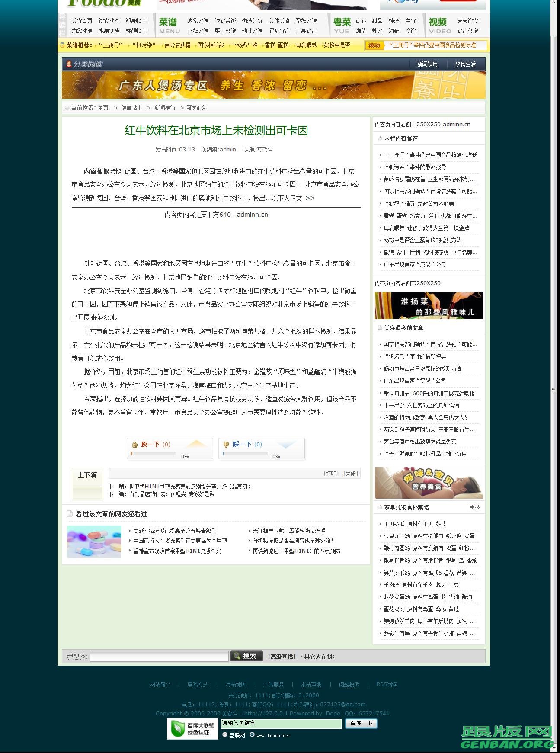Go to 美食首页 nav link

(82, 21)
